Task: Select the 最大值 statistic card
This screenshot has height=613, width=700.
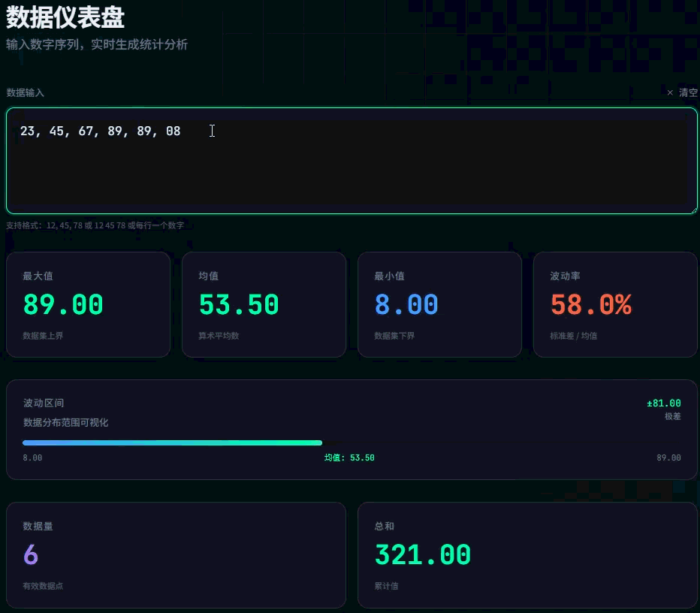Action: point(88,304)
